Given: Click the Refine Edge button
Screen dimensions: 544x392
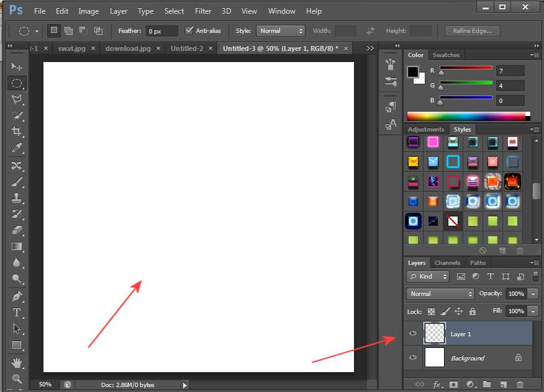Looking at the screenshot, I should [x=472, y=31].
